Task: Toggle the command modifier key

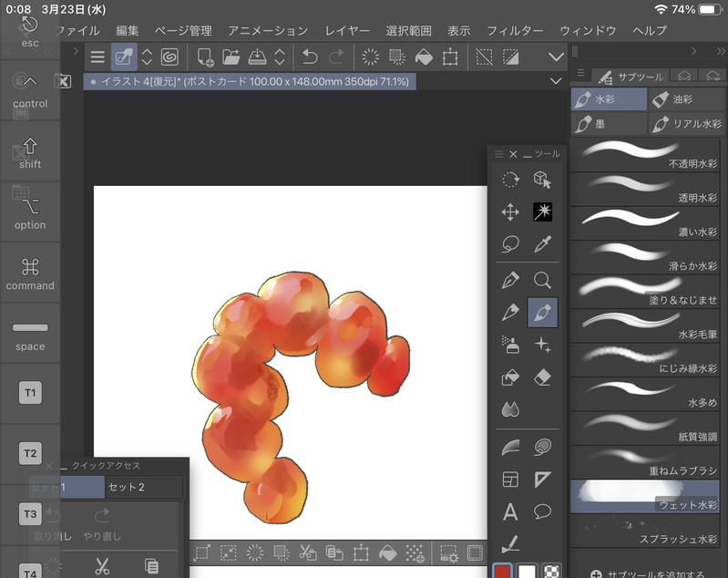Action: pyautogui.click(x=30, y=274)
